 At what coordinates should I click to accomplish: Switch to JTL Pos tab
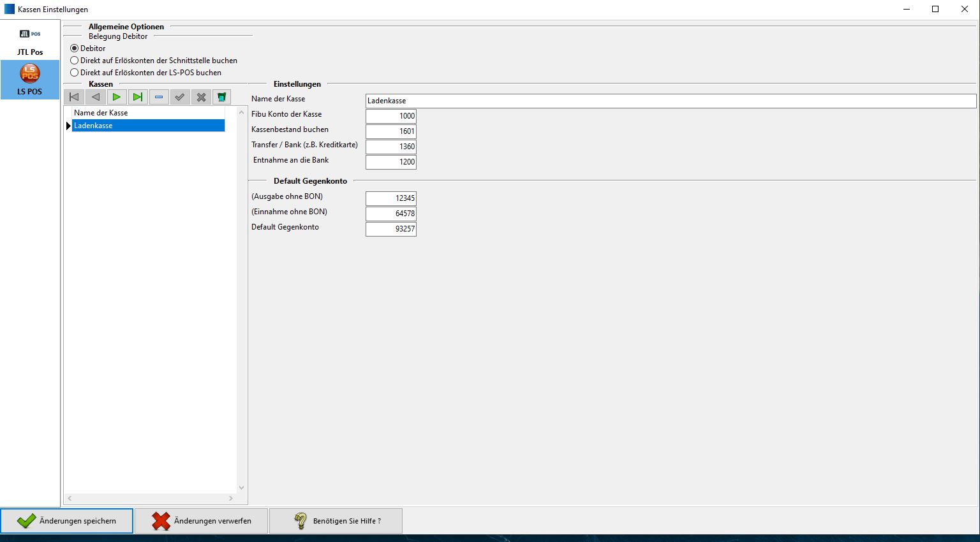(30, 41)
